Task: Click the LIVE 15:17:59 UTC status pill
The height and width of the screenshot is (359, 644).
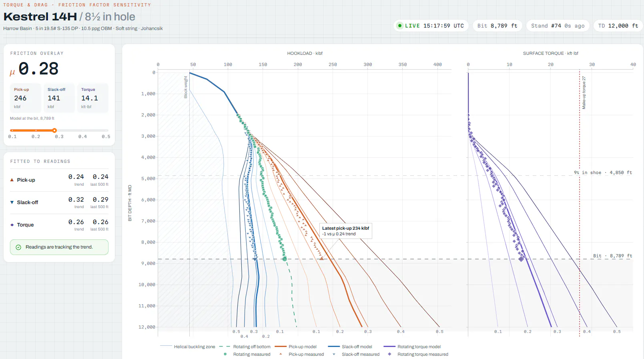Action: coord(431,26)
